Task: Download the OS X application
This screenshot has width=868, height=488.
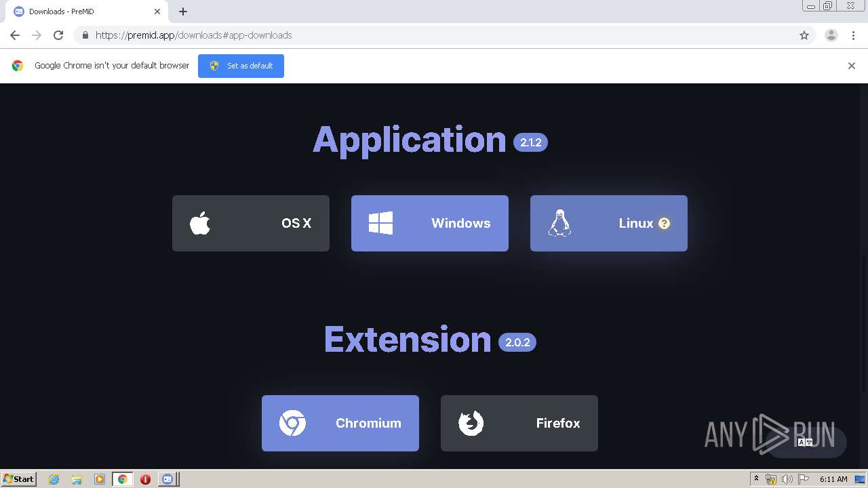Action: tap(251, 223)
